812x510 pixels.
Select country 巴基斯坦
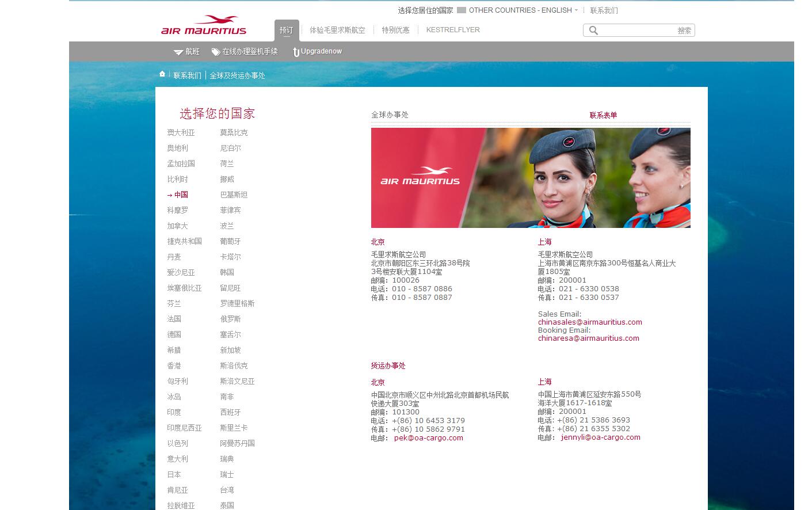click(234, 195)
